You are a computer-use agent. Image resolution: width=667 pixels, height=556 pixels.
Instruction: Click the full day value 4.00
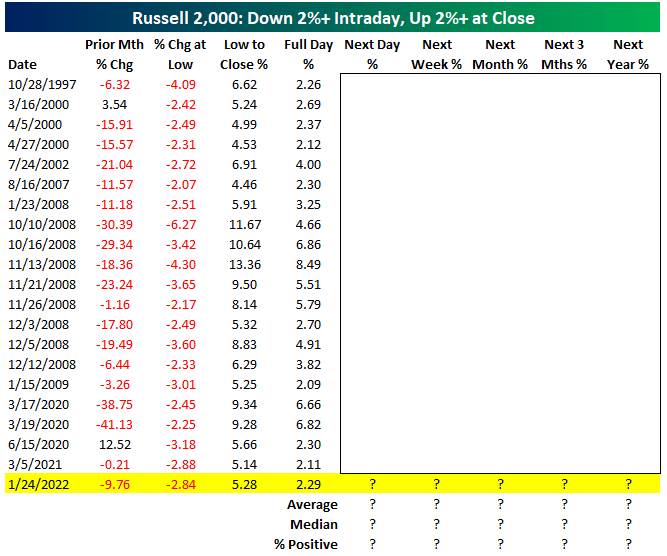[x=308, y=165]
